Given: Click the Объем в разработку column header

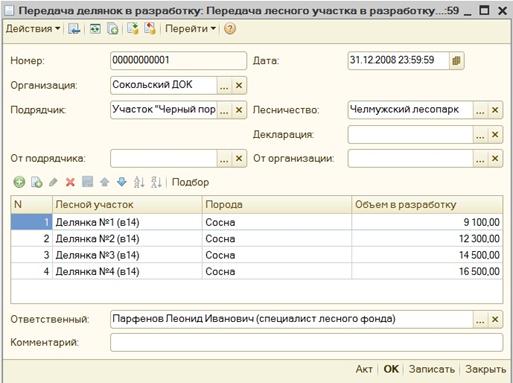Looking at the screenshot, I should point(427,205).
